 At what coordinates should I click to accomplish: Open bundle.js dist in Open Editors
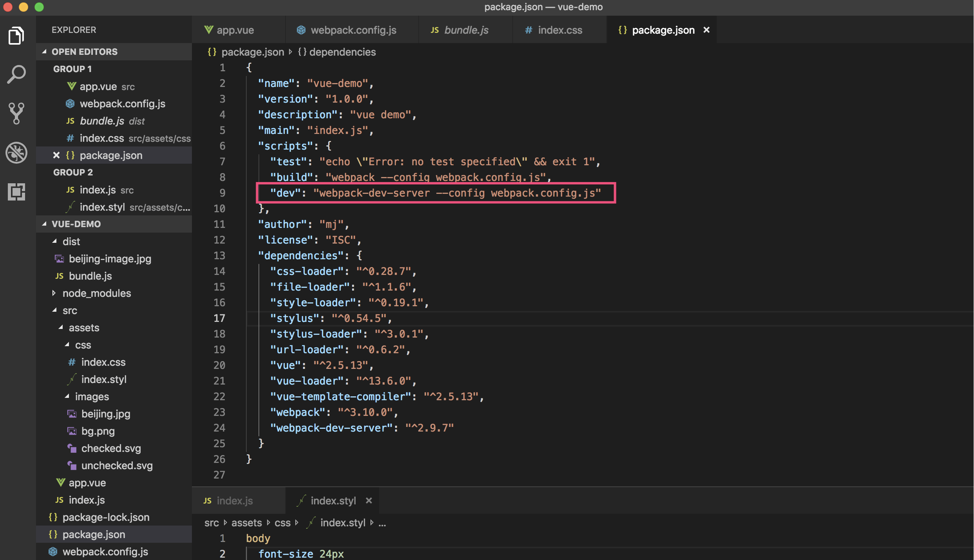114,121
